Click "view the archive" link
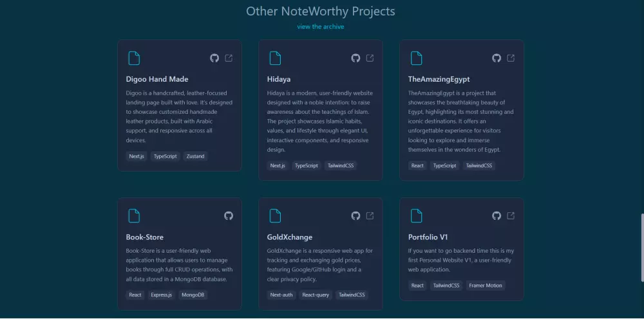Image resolution: width=644 pixels, height=319 pixels. pos(321,27)
